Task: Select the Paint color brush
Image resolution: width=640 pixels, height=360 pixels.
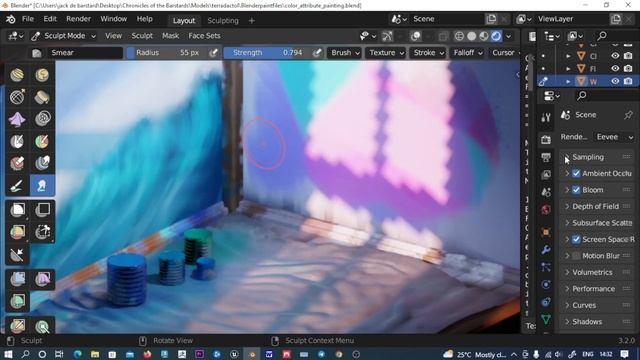Action: 17,186
